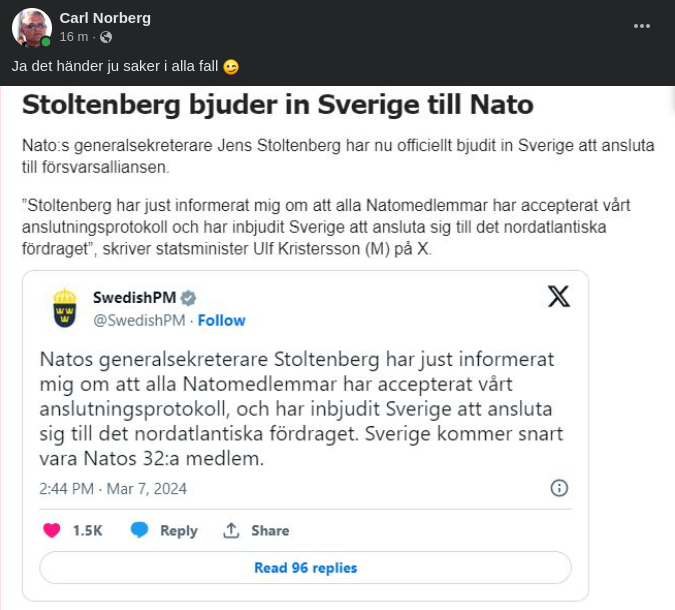The height and width of the screenshot is (610, 675).
Task: Click the headline Stoltenberg bjuder in Sverige
Action: coord(277,105)
